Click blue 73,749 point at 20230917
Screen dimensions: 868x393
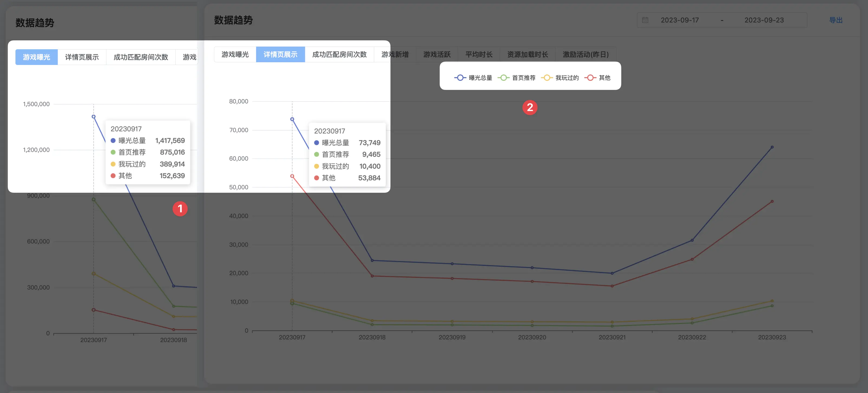point(292,119)
